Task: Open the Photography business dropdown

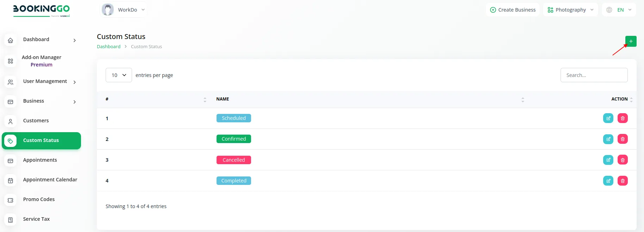Action: (x=570, y=10)
